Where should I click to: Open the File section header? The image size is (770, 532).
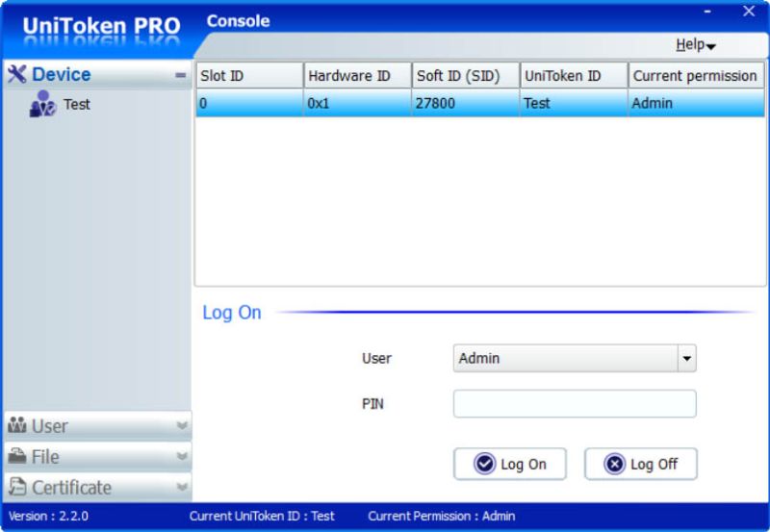98,456
